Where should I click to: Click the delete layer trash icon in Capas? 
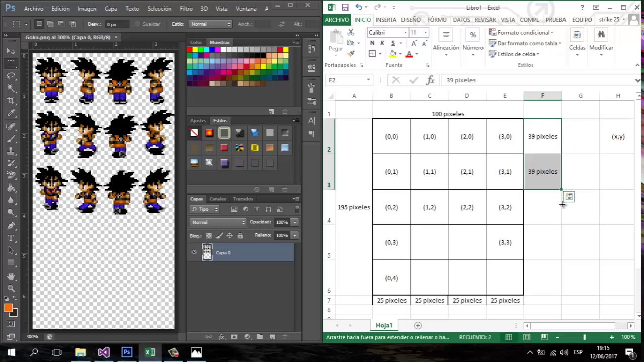[x=285, y=337]
